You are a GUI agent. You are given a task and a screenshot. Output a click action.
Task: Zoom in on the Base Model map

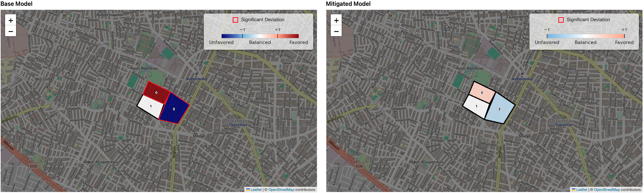pyautogui.click(x=11, y=20)
